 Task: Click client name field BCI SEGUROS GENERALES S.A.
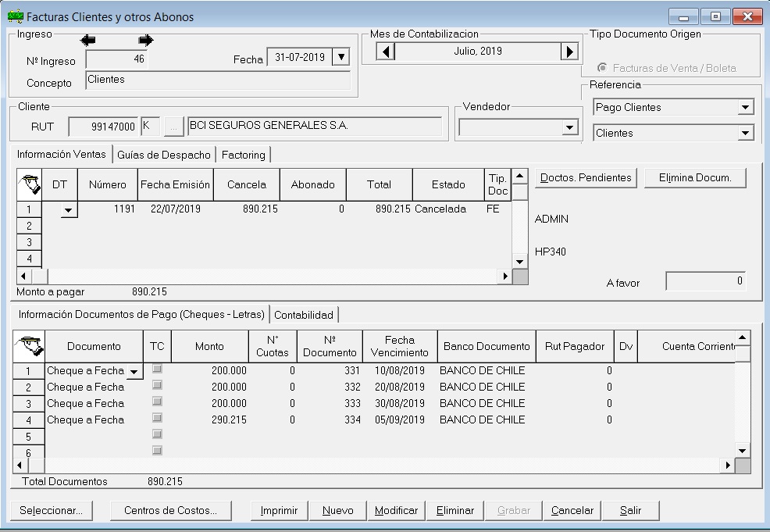(x=315, y=127)
